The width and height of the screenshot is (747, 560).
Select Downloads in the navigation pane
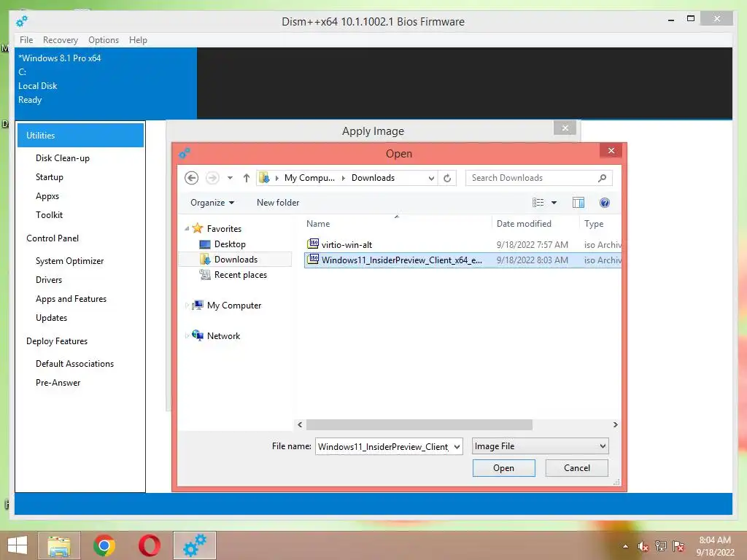click(x=236, y=260)
